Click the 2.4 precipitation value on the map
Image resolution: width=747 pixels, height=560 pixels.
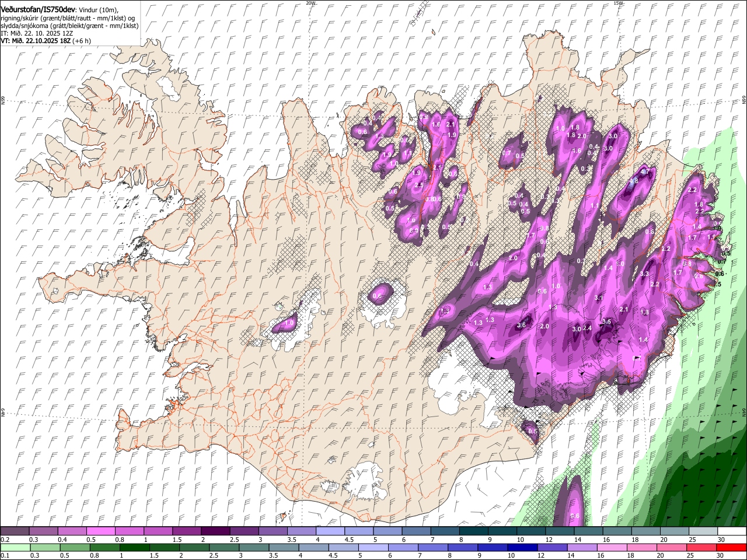[x=588, y=328]
